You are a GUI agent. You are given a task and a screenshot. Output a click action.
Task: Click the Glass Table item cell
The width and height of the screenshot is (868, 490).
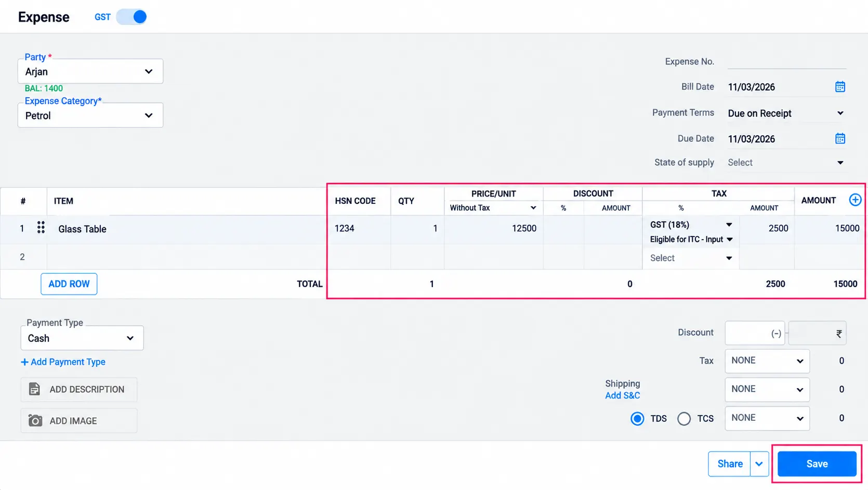tap(186, 229)
